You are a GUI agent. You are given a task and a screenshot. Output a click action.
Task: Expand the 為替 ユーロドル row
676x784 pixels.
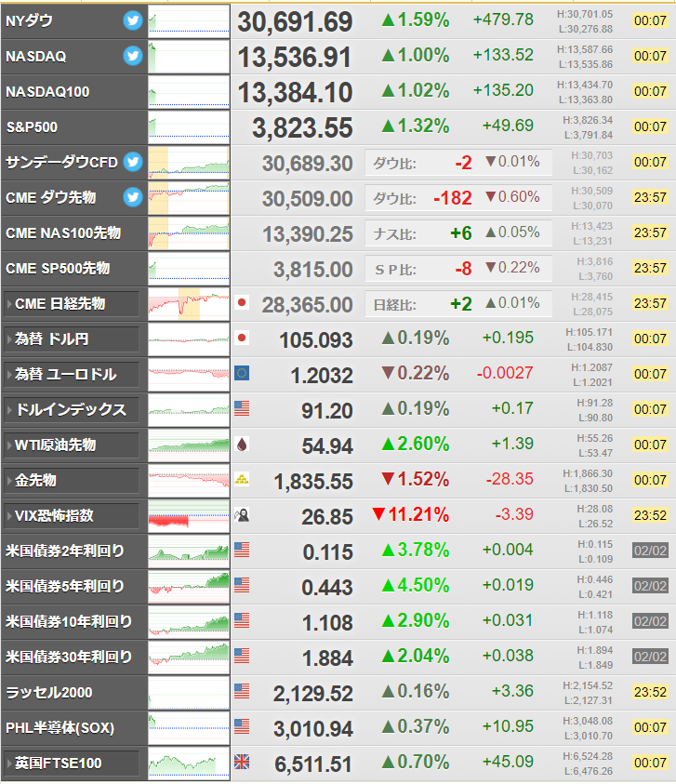click(x=71, y=375)
